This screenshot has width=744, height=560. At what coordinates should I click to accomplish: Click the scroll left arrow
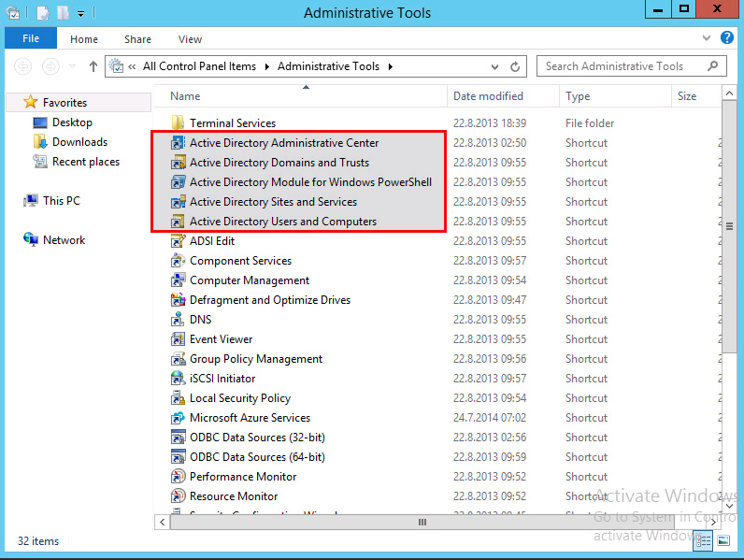tap(163, 522)
